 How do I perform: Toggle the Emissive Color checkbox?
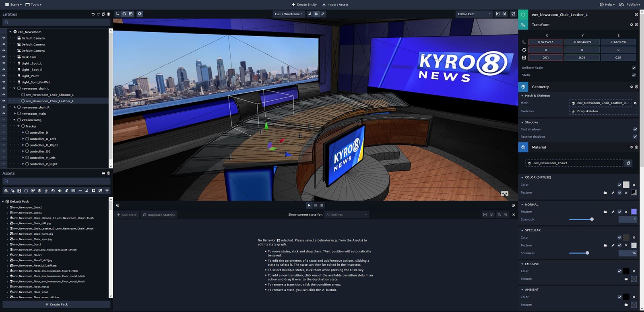[619, 271]
